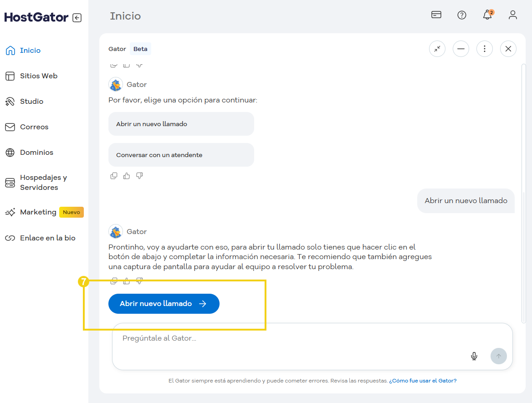Thumbs down the options message from Gator
This screenshot has width=532, height=403.
click(139, 176)
